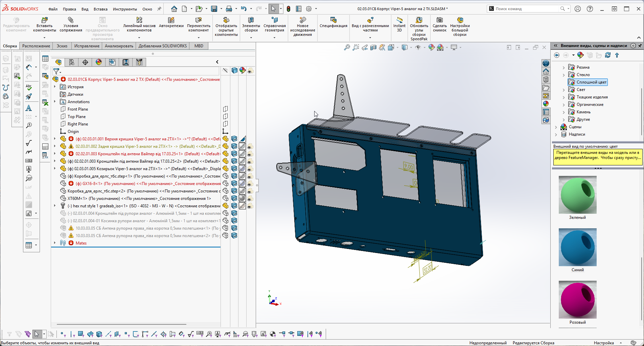Select the Сплошной цвет appearance folder
This screenshot has width=644, height=346.
coord(588,82)
